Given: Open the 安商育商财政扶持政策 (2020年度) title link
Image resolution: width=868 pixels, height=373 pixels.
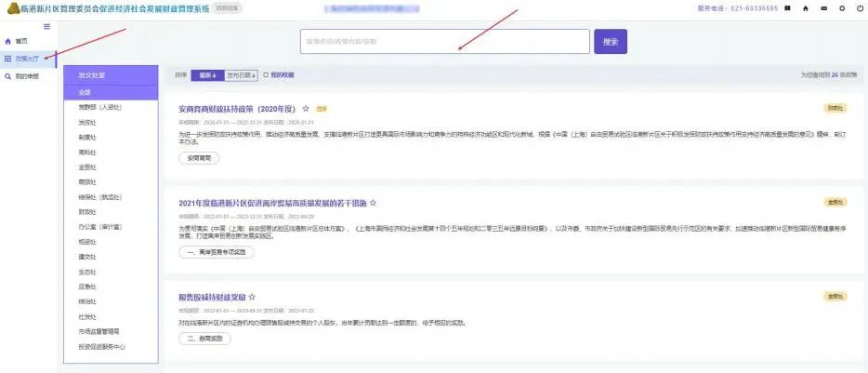Looking at the screenshot, I should click(x=237, y=109).
